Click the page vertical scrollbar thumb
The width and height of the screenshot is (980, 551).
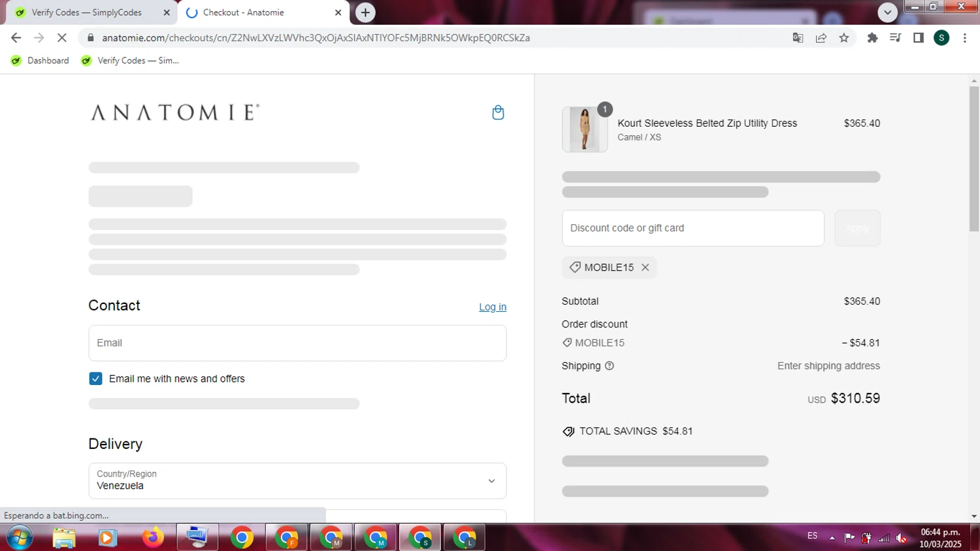coord(974,158)
